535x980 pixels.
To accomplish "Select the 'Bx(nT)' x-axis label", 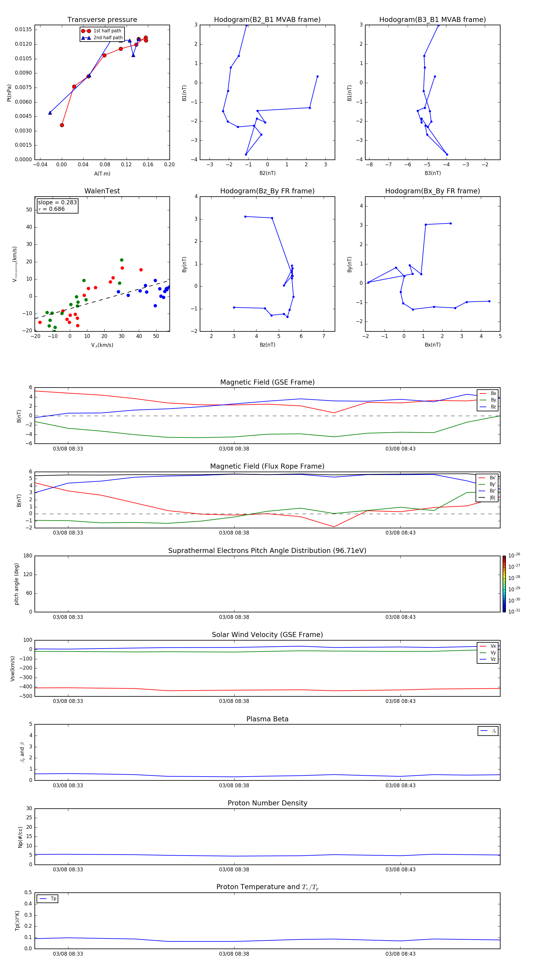I will [432, 345].
